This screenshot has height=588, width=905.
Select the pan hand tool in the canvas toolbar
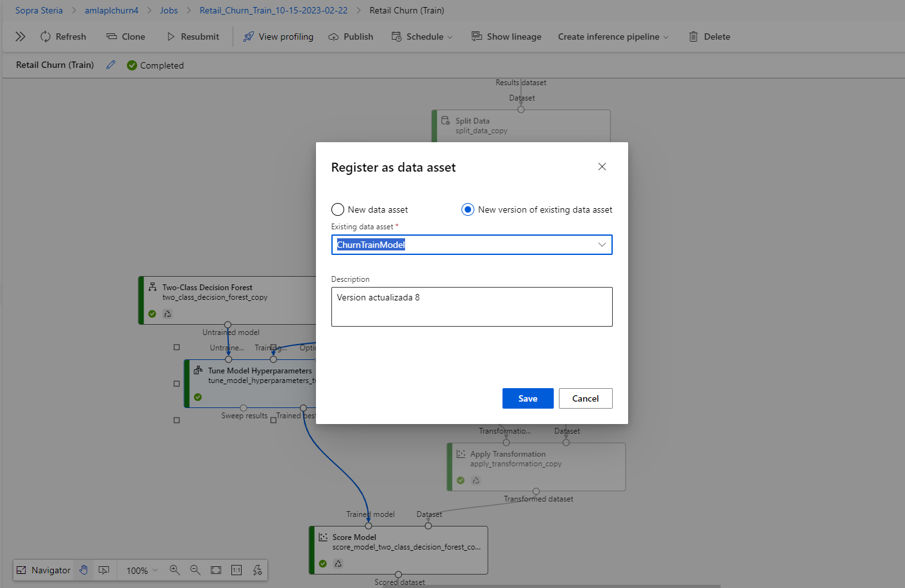83,570
